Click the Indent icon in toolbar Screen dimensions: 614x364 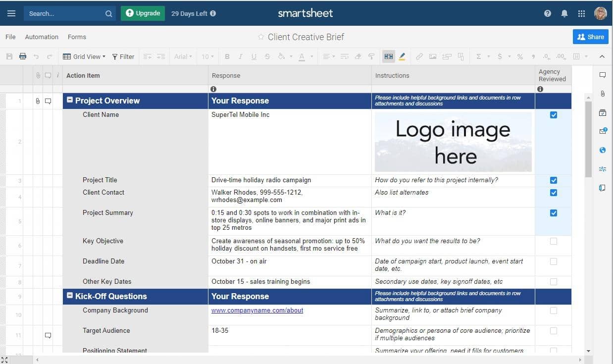pyautogui.click(x=160, y=56)
